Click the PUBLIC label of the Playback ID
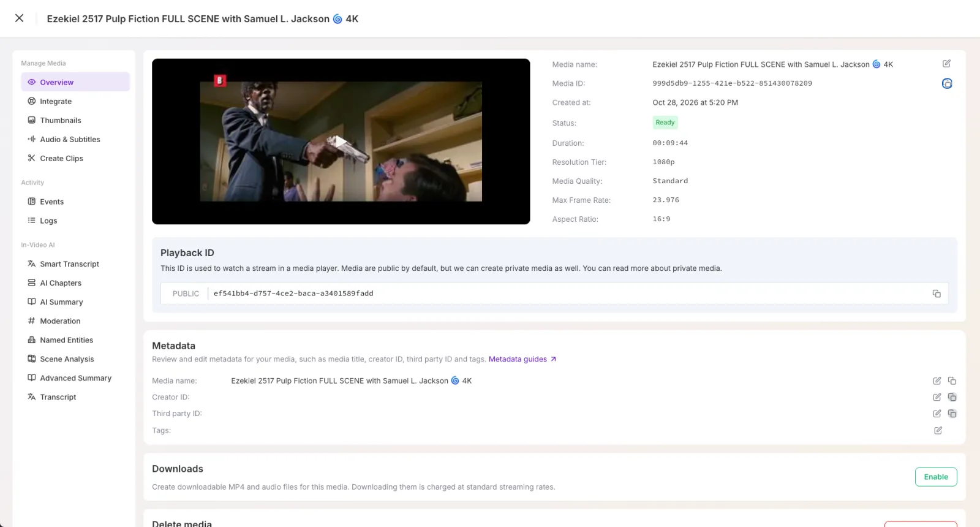 [186, 294]
